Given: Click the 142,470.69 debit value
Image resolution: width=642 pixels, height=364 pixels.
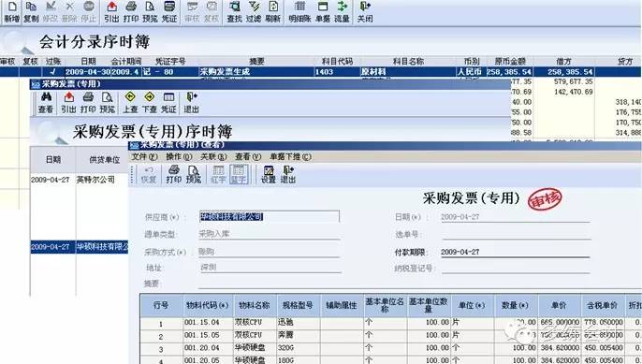Looking at the screenshot, I should 573,92.
